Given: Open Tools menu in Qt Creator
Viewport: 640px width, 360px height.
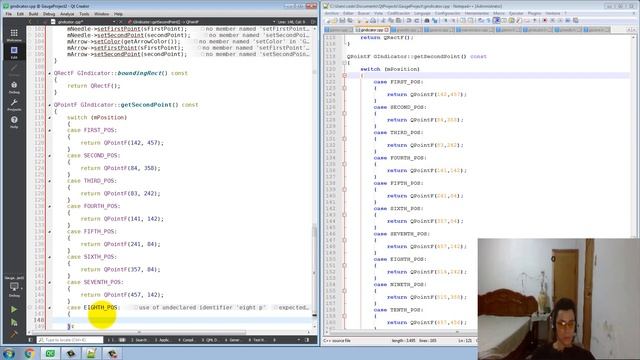Looking at the screenshot, I should coord(84,14).
